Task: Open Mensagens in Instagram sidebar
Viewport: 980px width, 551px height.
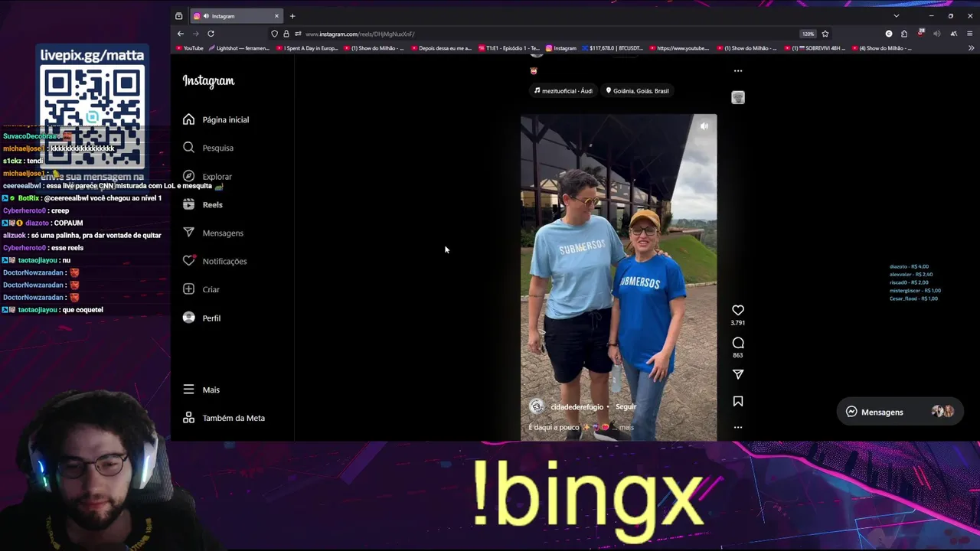Action: 213,233
